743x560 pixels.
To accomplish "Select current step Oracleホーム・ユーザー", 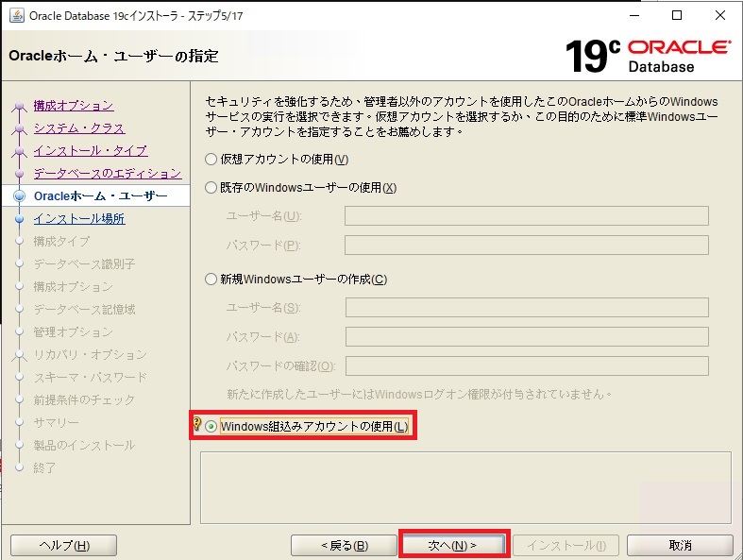I will (100, 195).
